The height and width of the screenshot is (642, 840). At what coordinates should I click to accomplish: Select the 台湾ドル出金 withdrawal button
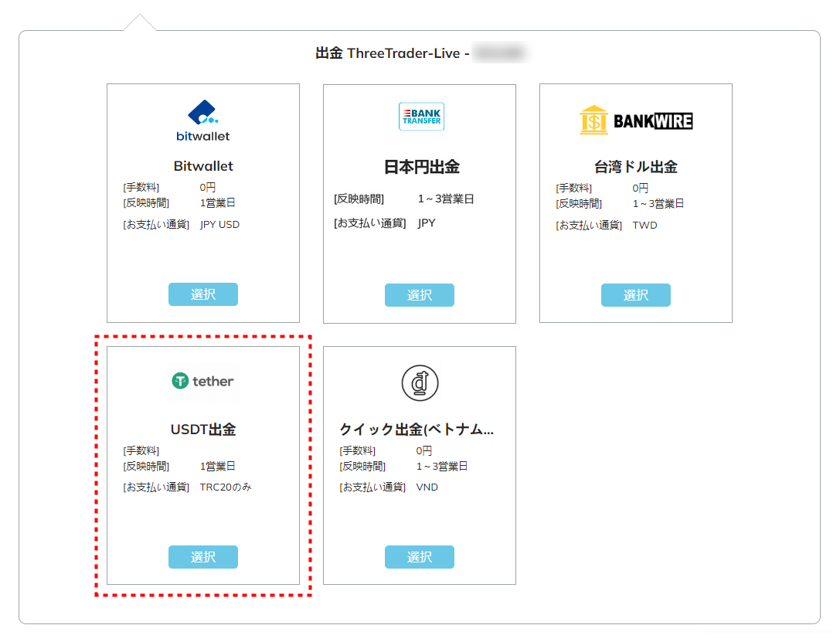636,295
